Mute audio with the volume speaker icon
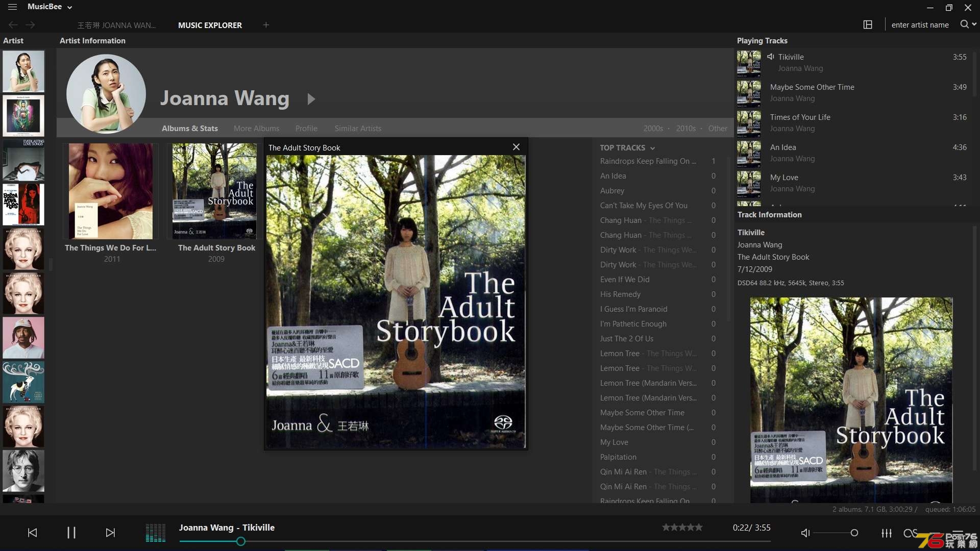 tap(805, 533)
